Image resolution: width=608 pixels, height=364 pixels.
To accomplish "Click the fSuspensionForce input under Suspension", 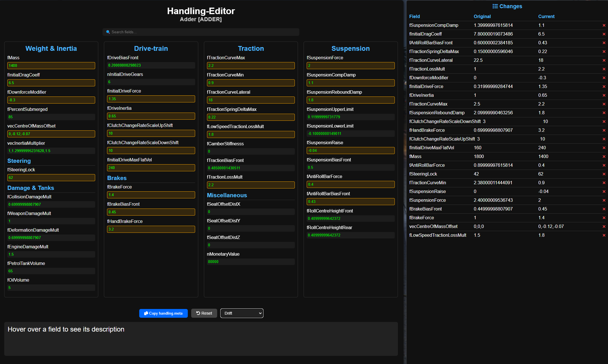I will pos(350,65).
